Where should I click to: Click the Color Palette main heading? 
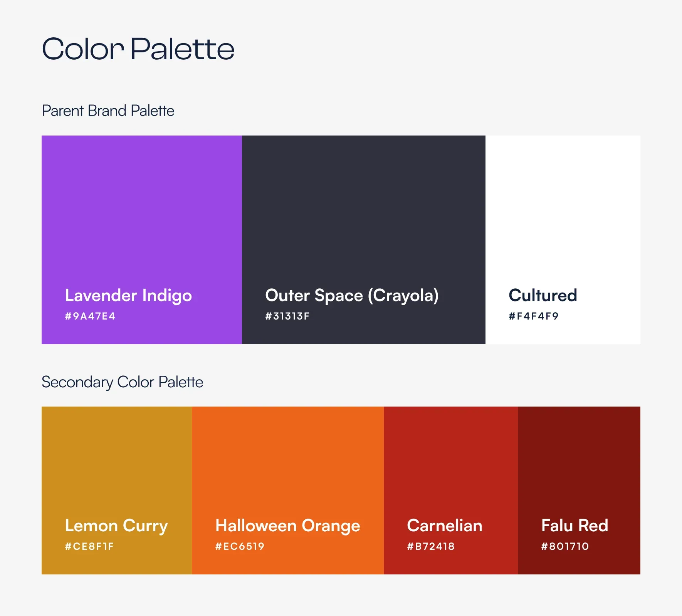coord(138,49)
